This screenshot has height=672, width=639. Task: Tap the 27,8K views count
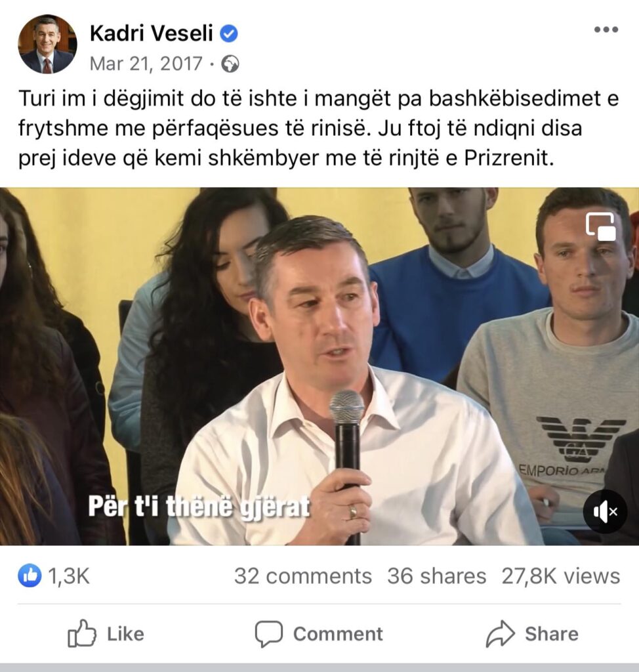tap(560, 576)
